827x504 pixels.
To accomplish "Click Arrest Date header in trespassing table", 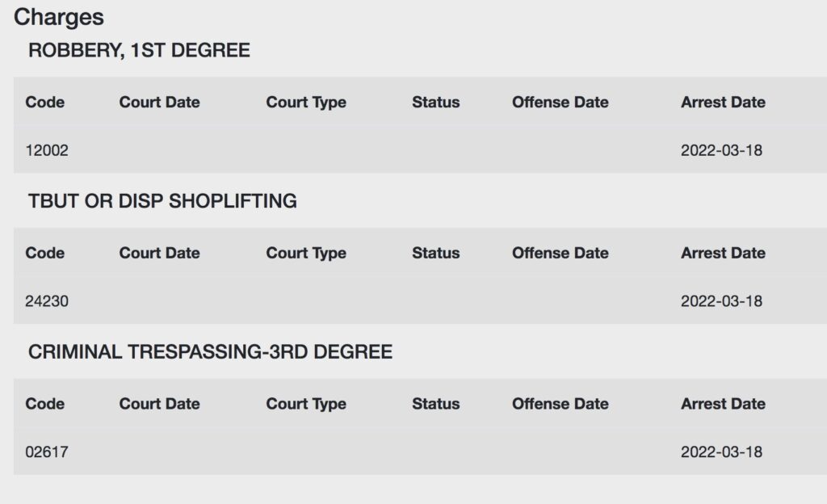I will point(723,404).
